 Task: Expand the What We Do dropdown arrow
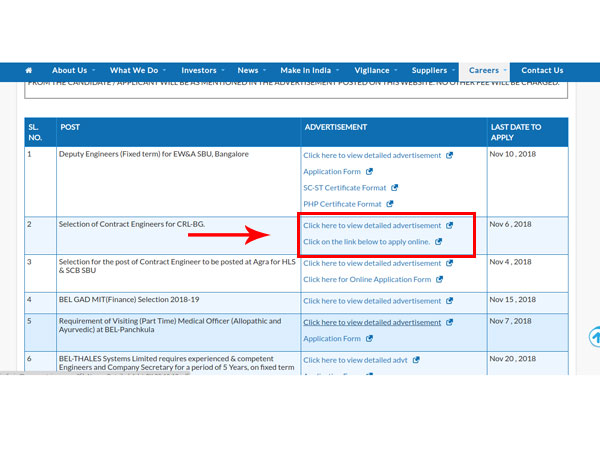click(164, 70)
